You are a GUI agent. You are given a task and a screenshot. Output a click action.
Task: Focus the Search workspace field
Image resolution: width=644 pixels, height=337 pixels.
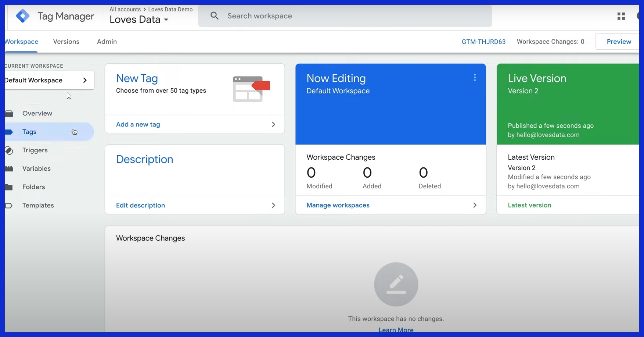(x=345, y=16)
